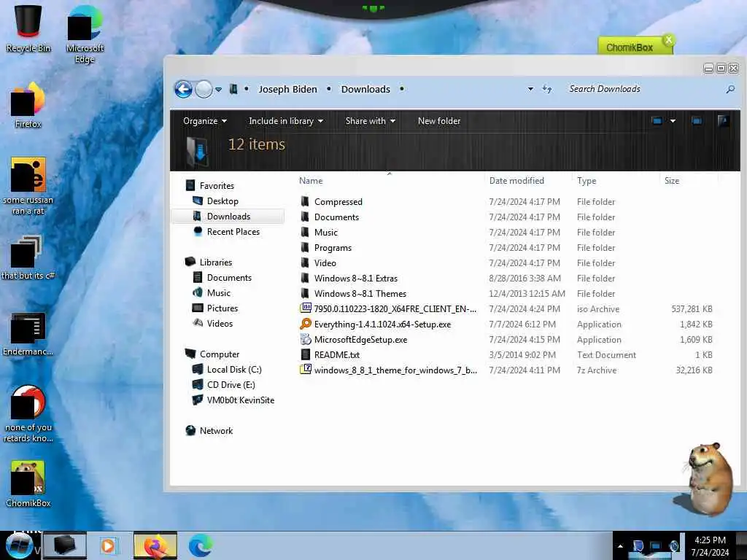Sort by the Type column header

[587, 181]
